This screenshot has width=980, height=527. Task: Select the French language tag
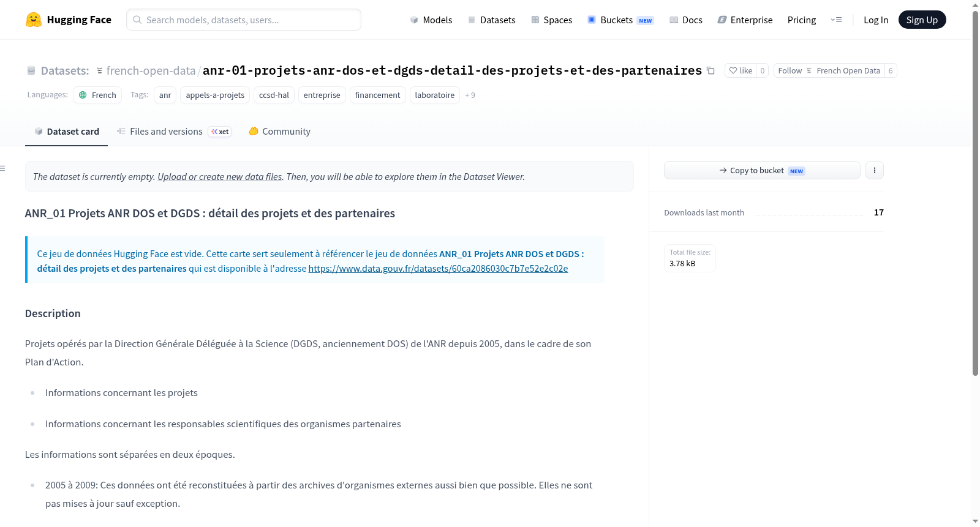click(97, 95)
